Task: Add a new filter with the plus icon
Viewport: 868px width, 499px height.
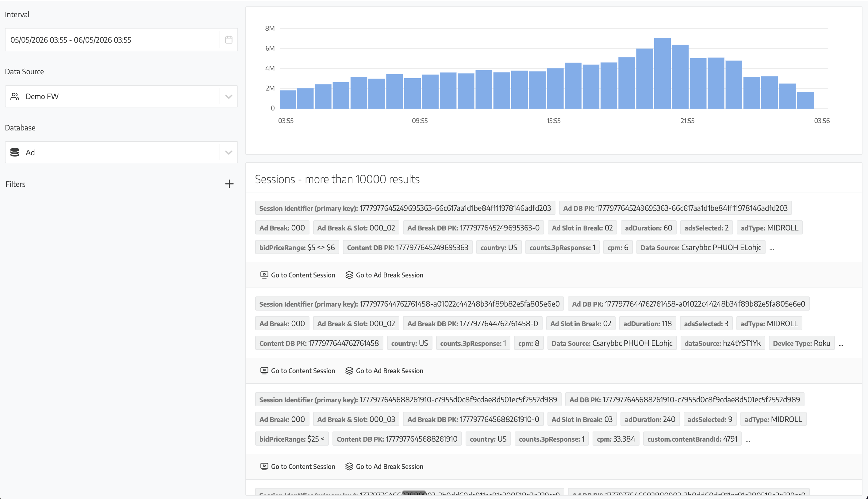Action: 229,184
